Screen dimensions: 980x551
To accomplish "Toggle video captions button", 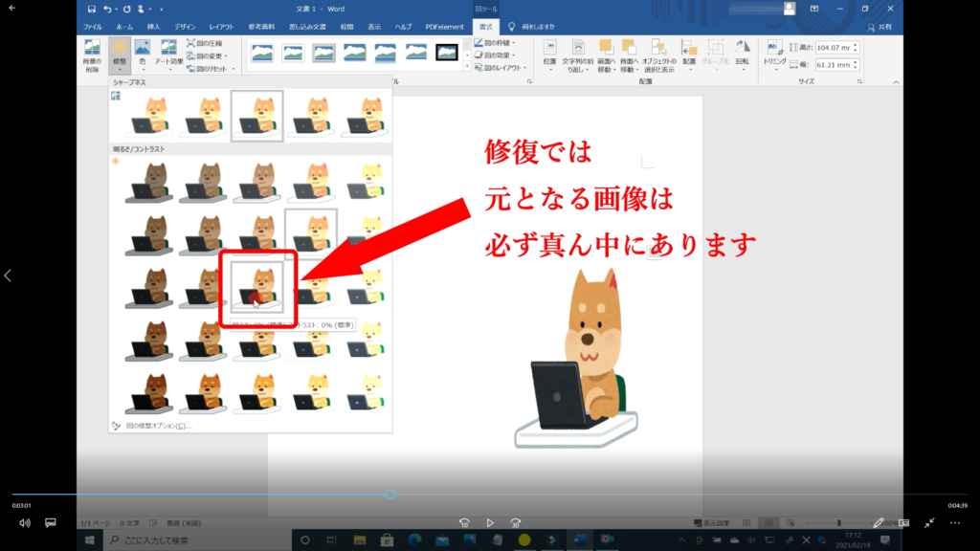I will [x=51, y=523].
